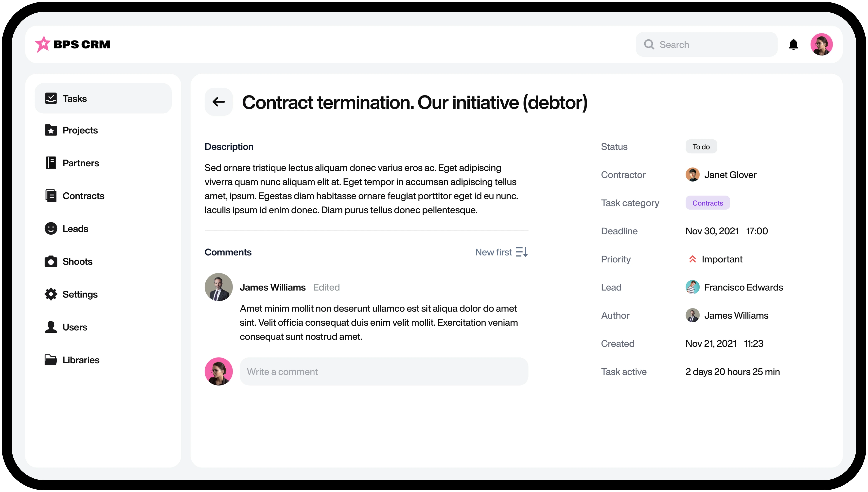The image size is (868, 492).
Task: Open the To do status dropdown
Action: tap(701, 147)
